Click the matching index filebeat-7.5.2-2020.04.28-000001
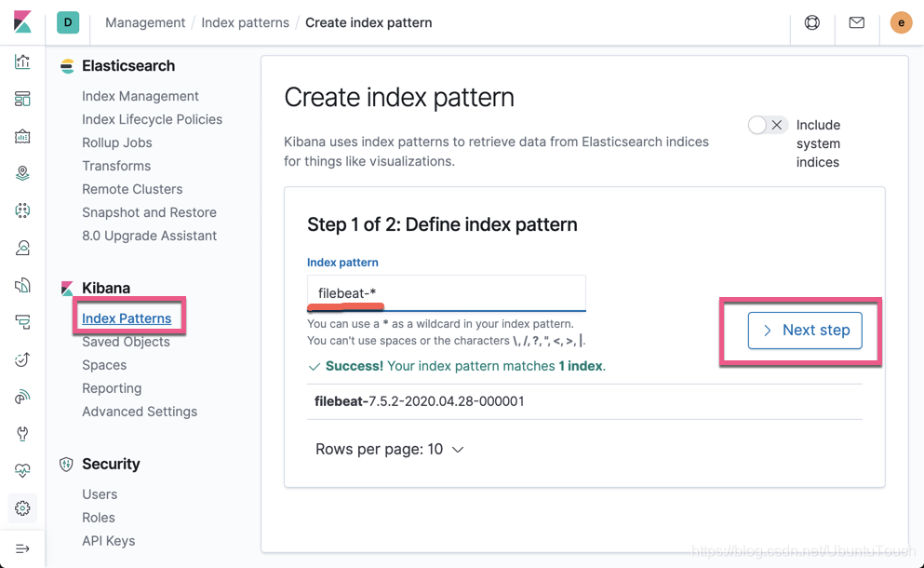This screenshot has width=924, height=568. coord(419,401)
